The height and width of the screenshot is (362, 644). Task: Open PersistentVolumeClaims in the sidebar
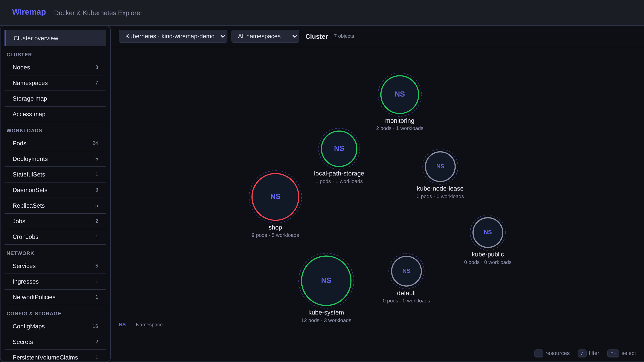click(x=55, y=356)
